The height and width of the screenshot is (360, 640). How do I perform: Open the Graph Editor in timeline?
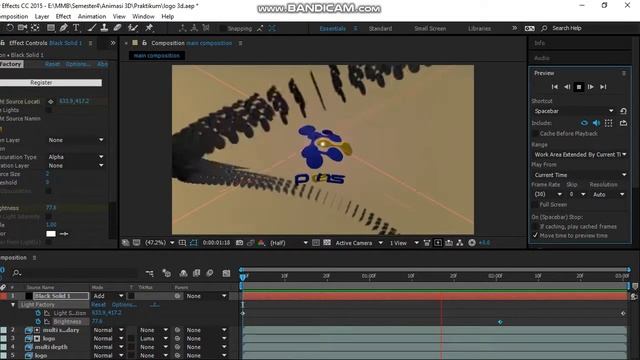pos(227,273)
